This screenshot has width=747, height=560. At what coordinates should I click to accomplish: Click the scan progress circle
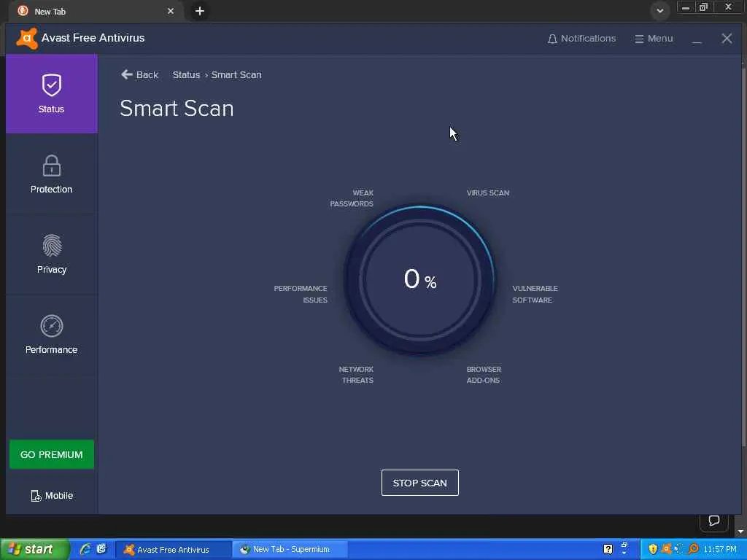tap(419, 280)
